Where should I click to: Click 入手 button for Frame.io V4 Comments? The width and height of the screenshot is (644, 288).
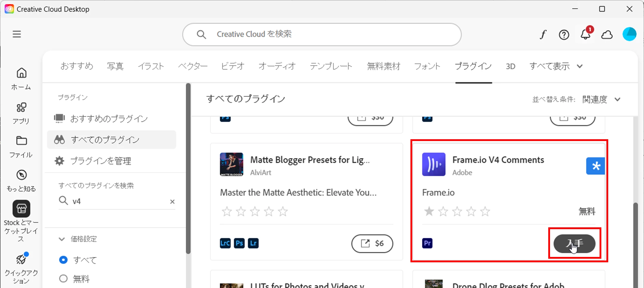pos(574,243)
